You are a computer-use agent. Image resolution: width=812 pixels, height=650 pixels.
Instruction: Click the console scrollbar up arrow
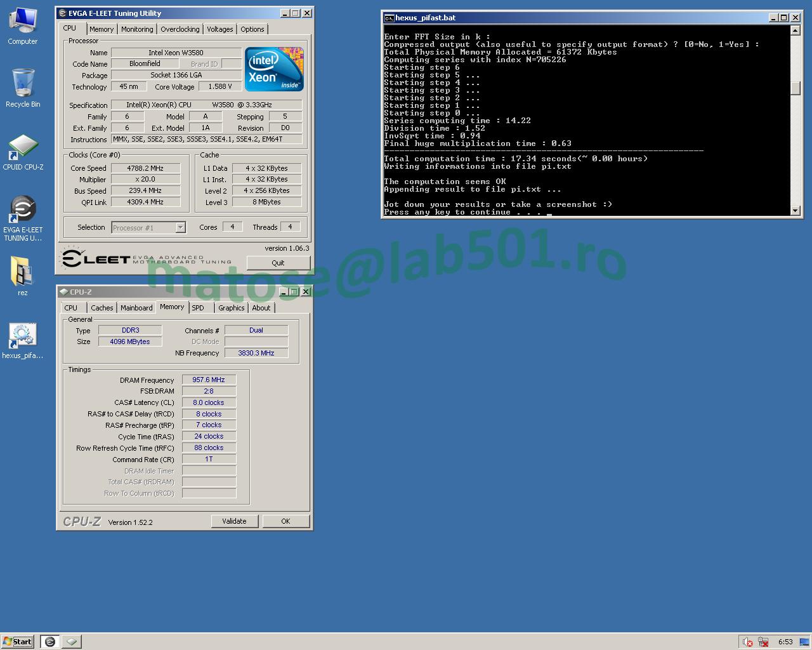pos(796,30)
